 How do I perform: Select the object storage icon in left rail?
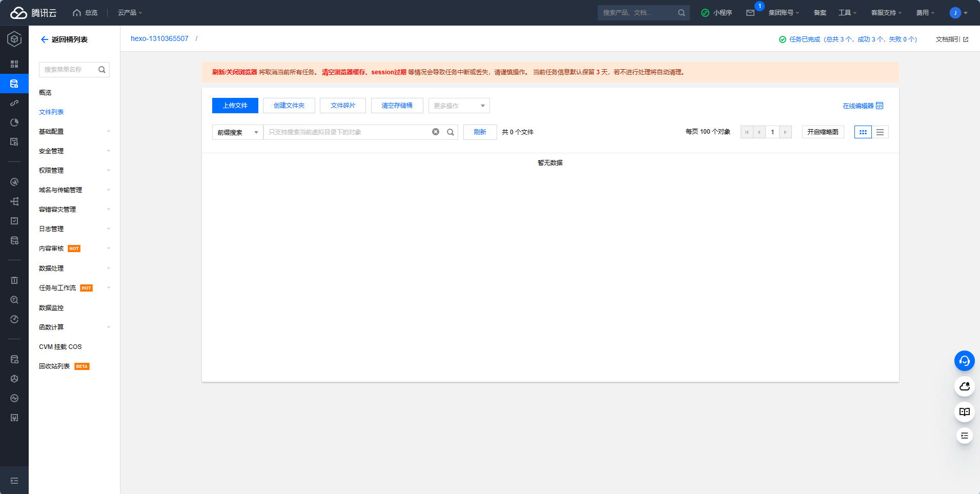(14, 84)
